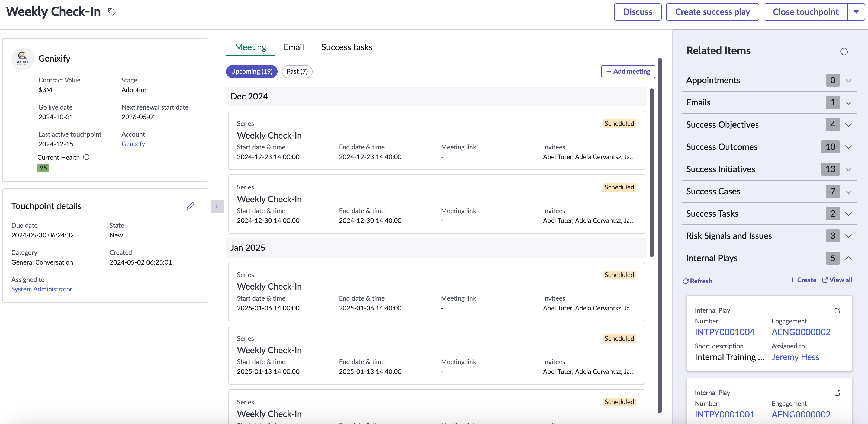
Task: Switch to the Email tab
Action: [294, 47]
